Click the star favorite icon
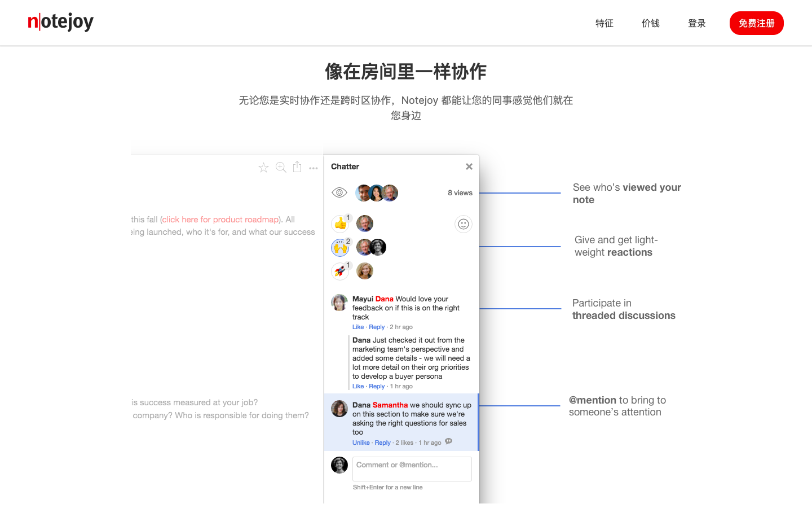The image size is (812, 508). [x=263, y=168]
